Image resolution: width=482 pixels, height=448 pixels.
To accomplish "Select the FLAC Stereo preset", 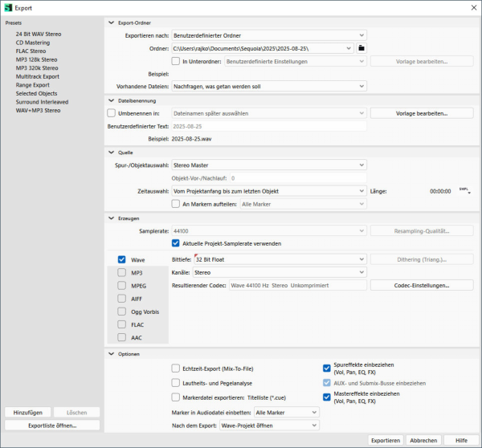I will (x=31, y=51).
